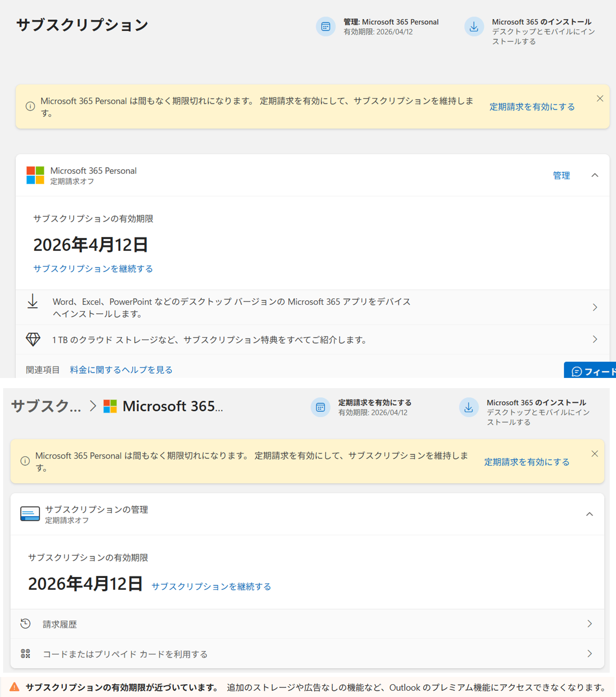Click warning triangle icon in bottom alert
616x697 pixels.
coord(15,687)
